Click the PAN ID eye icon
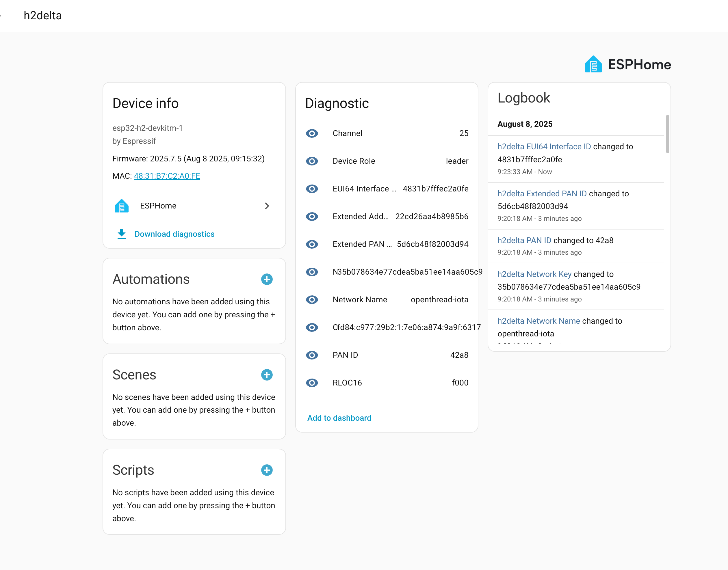The width and height of the screenshot is (728, 570). point(312,355)
